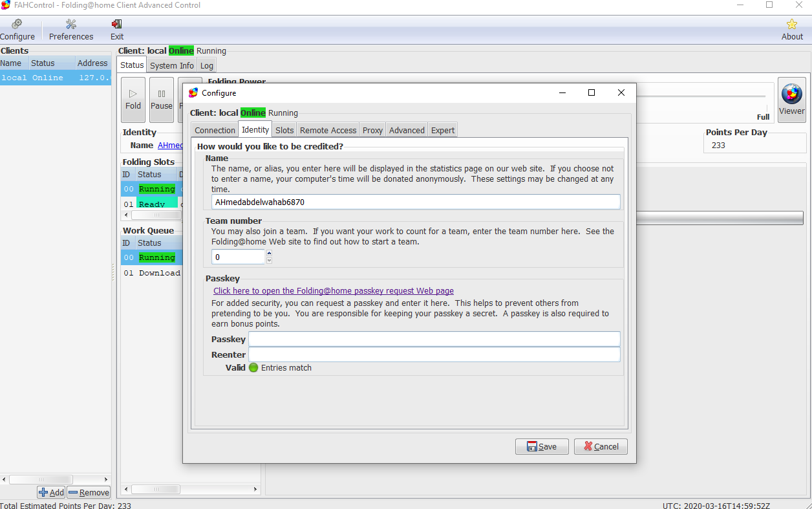Cancel the Configure dialog
This screenshot has width=812, height=509.
[601, 446]
